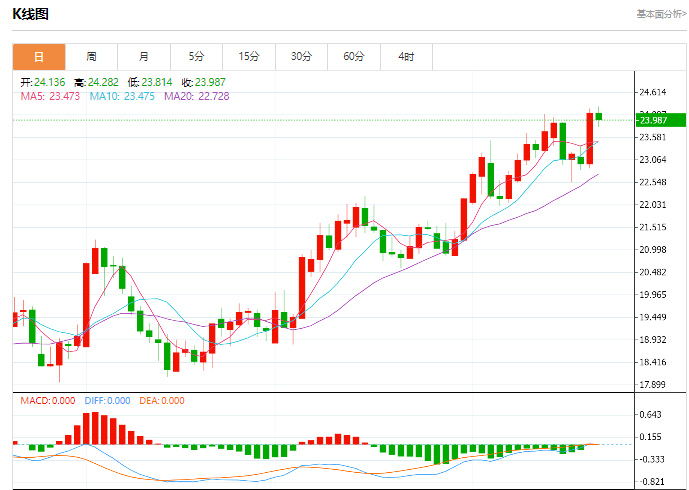The height and width of the screenshot is (490, 689).
Task: Click the K线图 heading
Action: pos(30,14)
